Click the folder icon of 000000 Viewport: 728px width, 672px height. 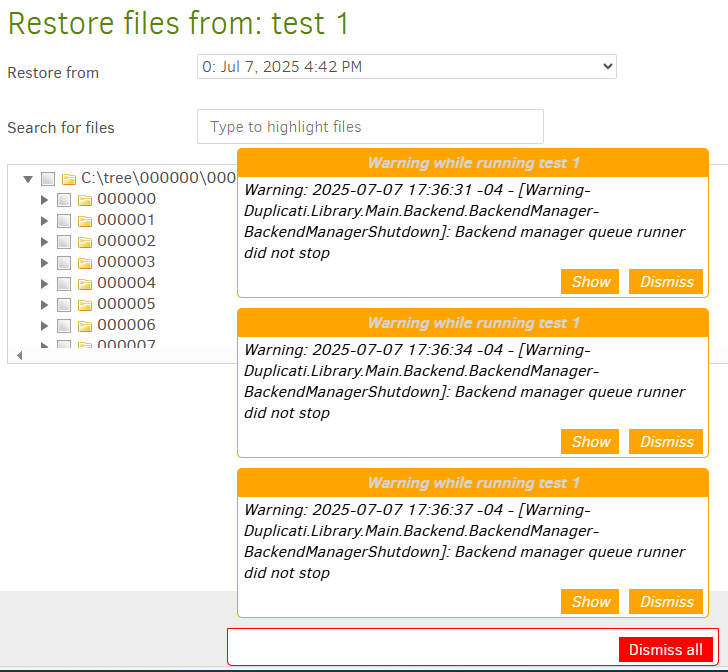[x=84, y=200]
